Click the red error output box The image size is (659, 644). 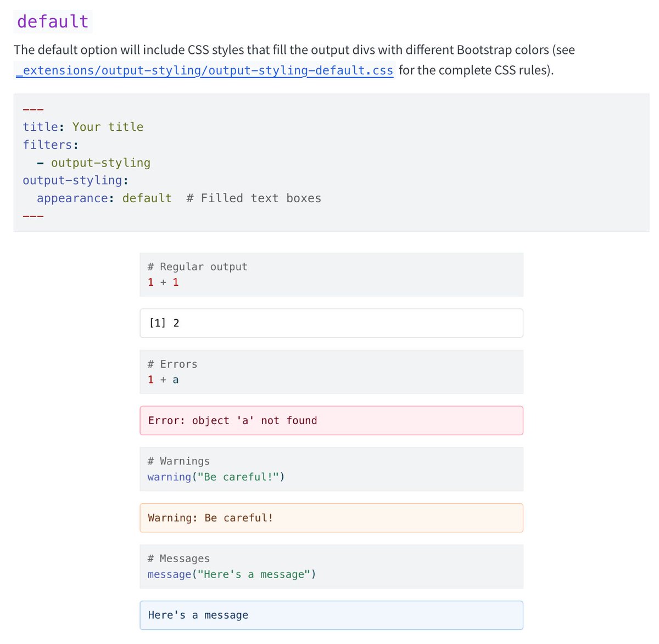point(331,420)
